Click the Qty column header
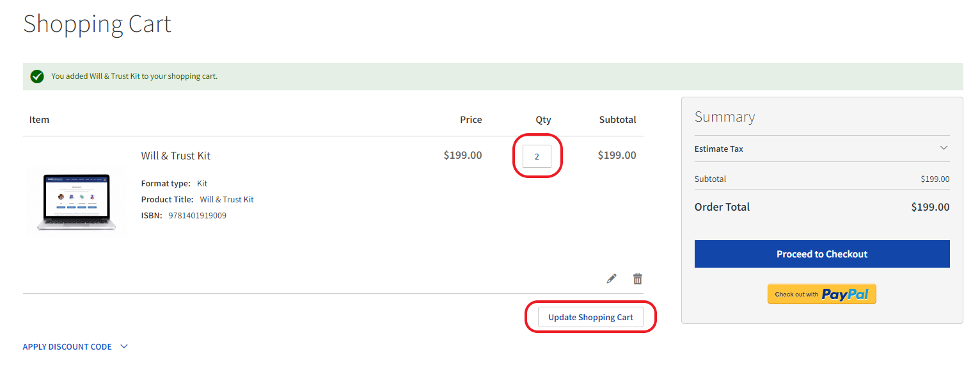The image size is (980, 365). 543,120
